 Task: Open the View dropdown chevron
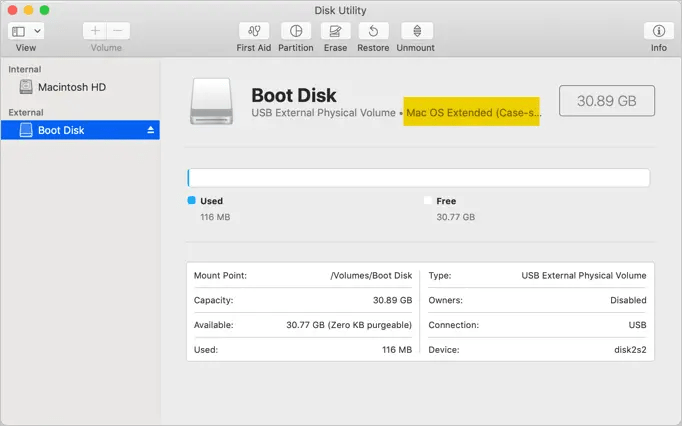click(x=36, y=31)
